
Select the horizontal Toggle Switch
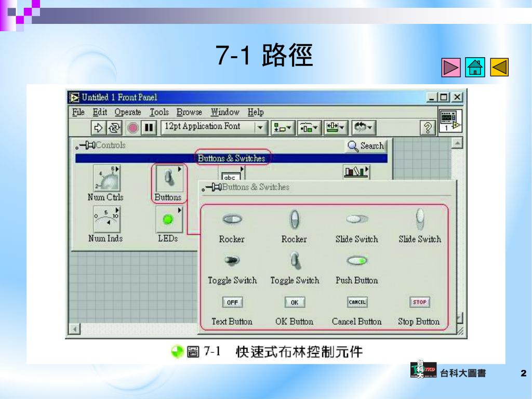232,261
